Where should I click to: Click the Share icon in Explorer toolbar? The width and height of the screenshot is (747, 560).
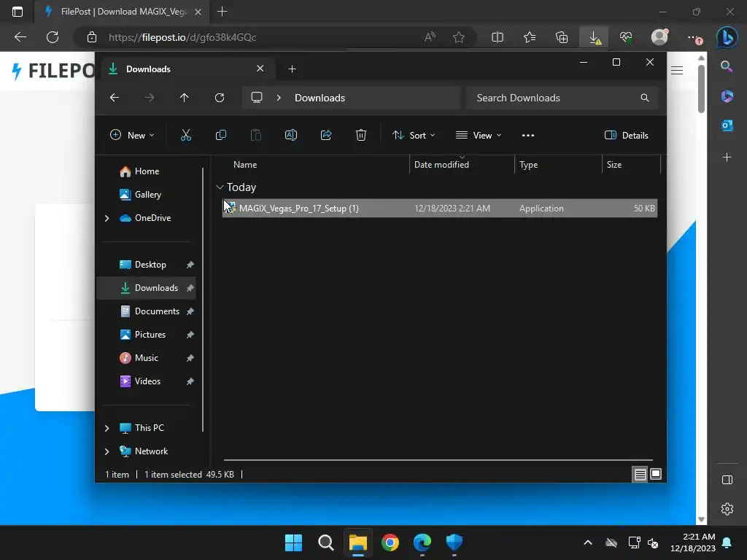326,135
